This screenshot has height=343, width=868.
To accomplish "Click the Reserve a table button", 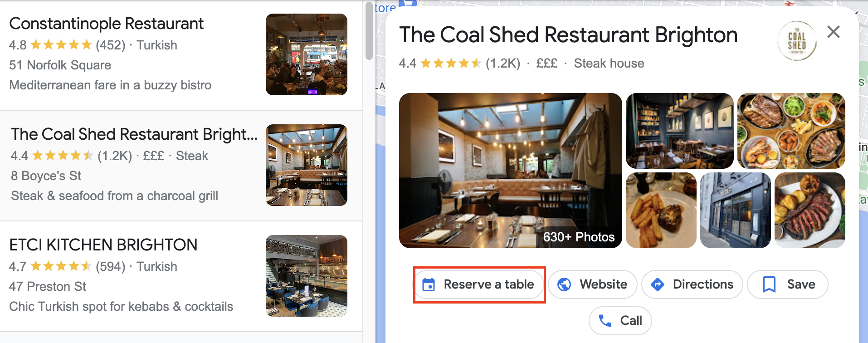I will point(479,284).
